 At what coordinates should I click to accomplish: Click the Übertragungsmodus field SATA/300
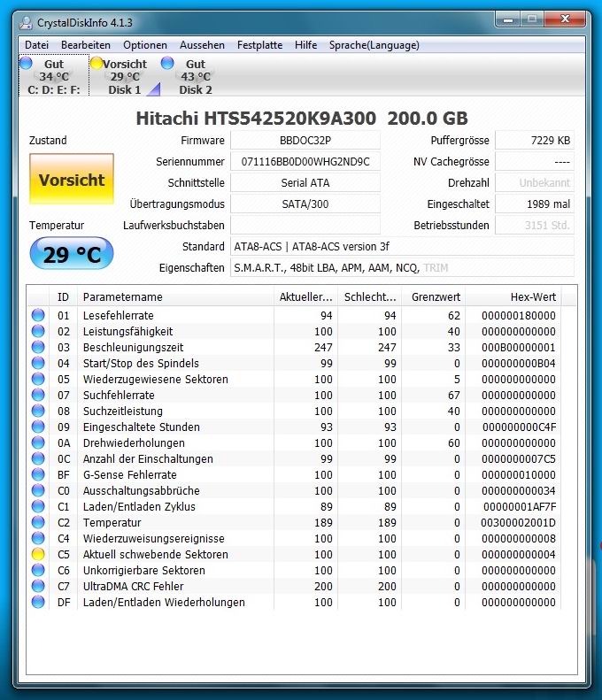(305, 204)
